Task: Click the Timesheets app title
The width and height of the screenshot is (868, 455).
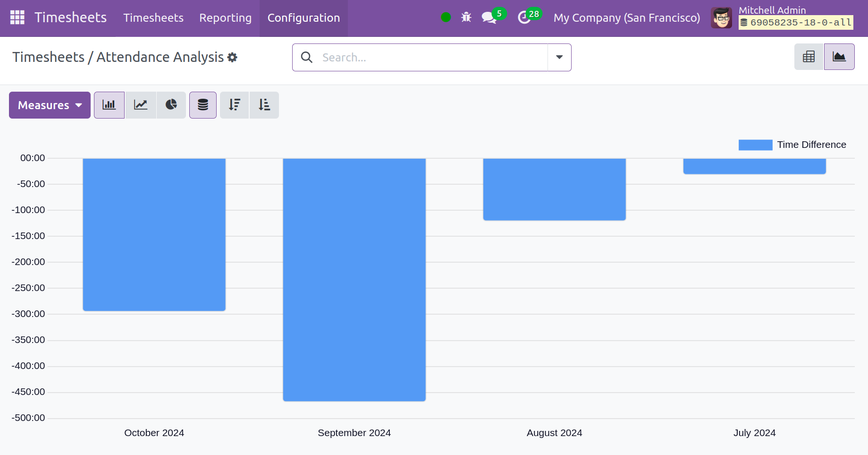Action: [71, 17]
